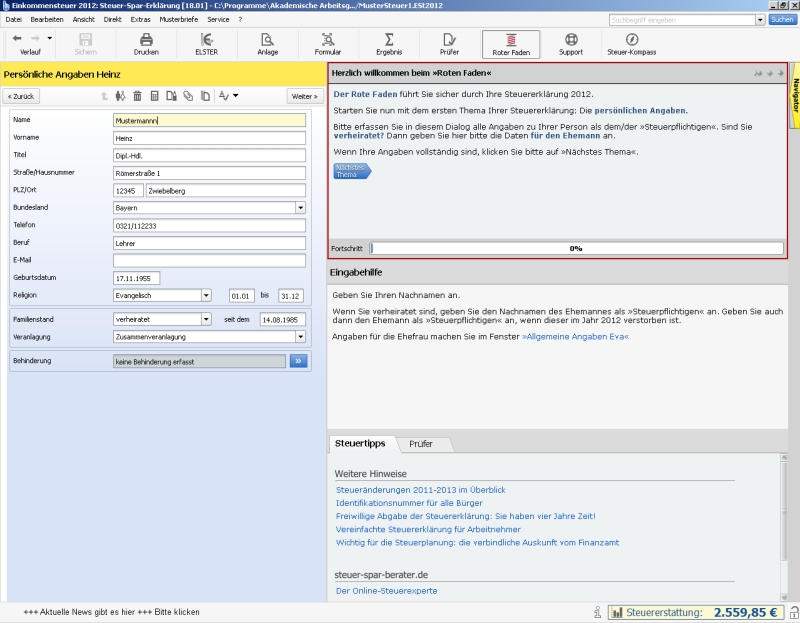
Task: Open the spell check dropdown arrow
Action: (236, 96)
